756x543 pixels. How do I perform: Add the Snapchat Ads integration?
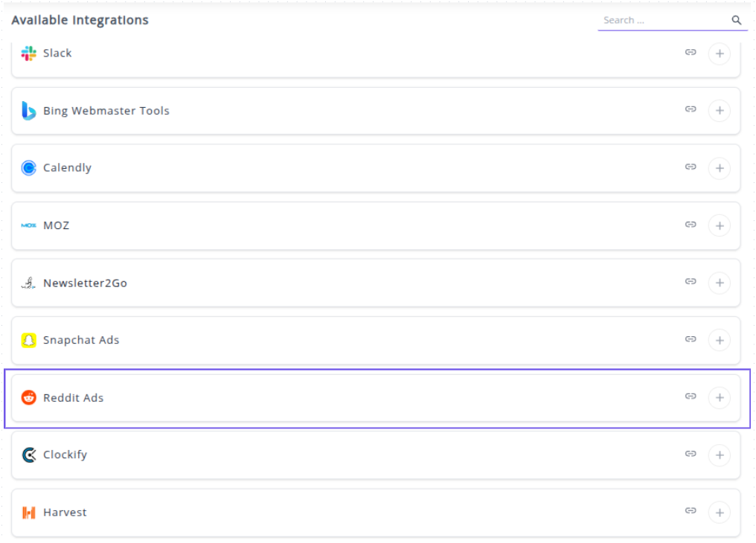tap(719, 340)
